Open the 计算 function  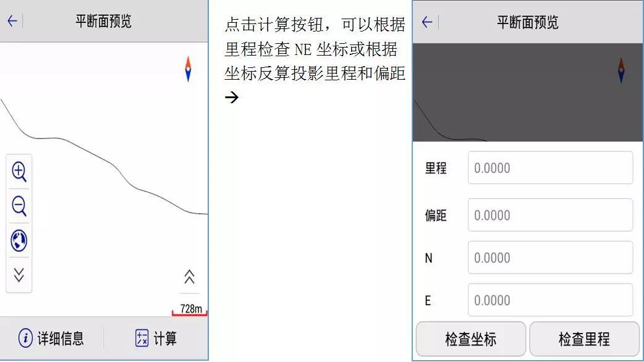pos(156,339)
